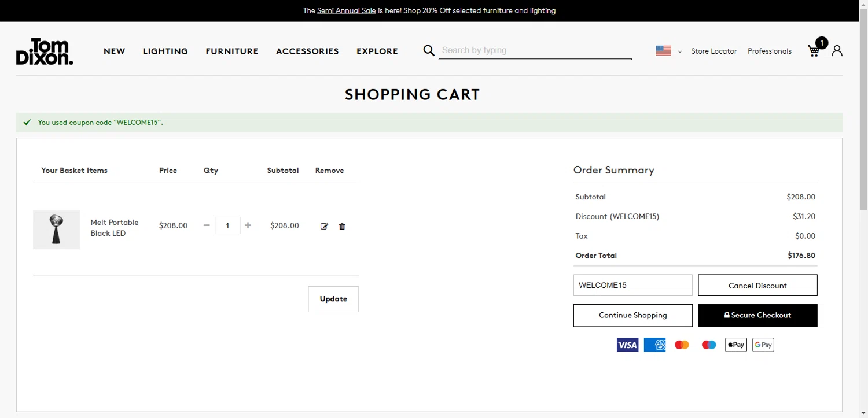Edit the Melt Portable item with pencil icon
Screen dimensions: 868x418
(324, 227)
